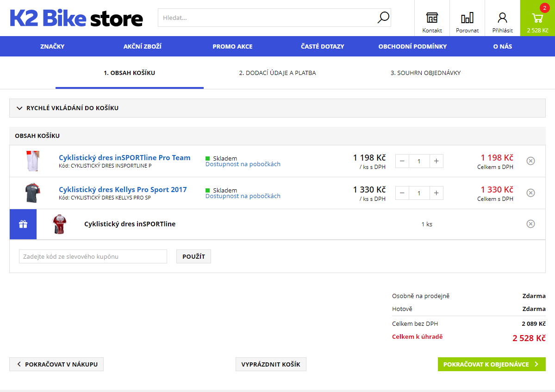Decrease quantity of Kellys Pro Sport jersey
This screenshot has width=555, height=392.
(402, 193)
